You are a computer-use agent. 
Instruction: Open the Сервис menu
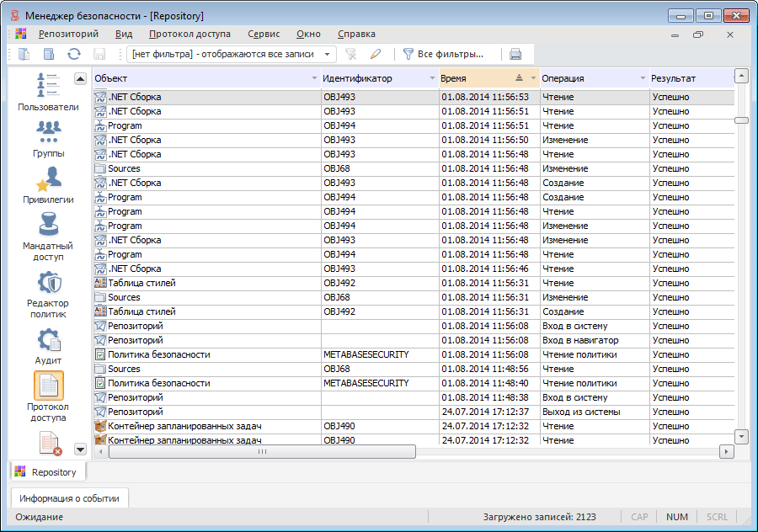264,35
